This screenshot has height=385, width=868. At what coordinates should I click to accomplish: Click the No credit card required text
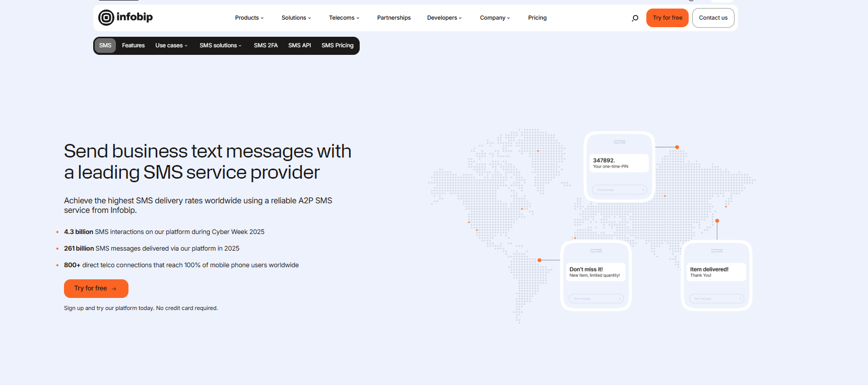coord(187,308)
